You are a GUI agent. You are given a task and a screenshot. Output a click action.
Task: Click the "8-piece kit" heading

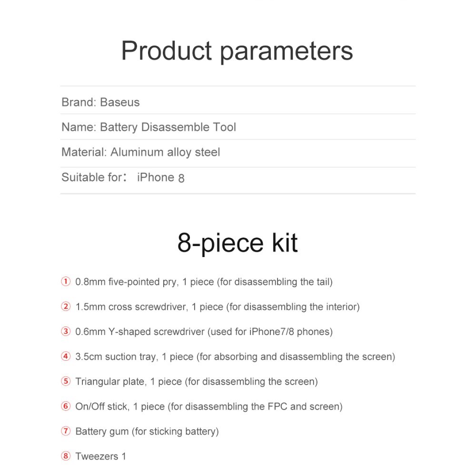pyautogui.click(x=237, y=243)
